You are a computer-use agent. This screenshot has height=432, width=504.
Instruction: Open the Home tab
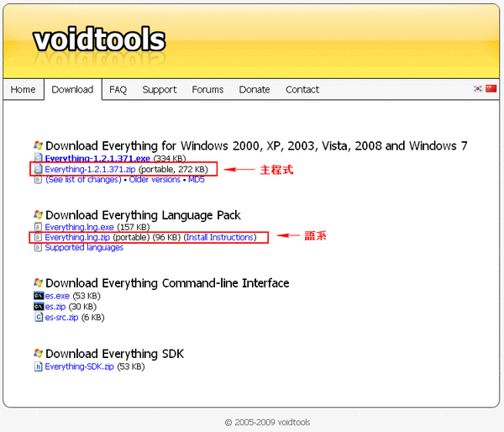(23, 89)
